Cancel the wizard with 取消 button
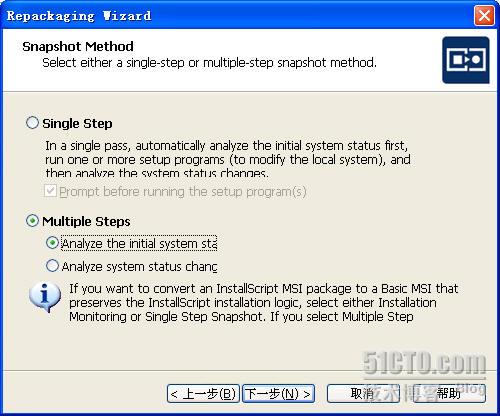 363,394
